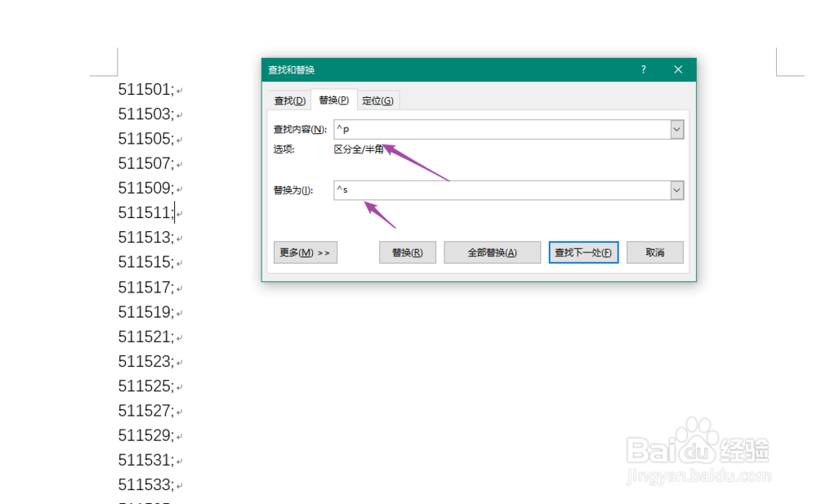
Task: Click document line 511507;
Action: (146, 163)
